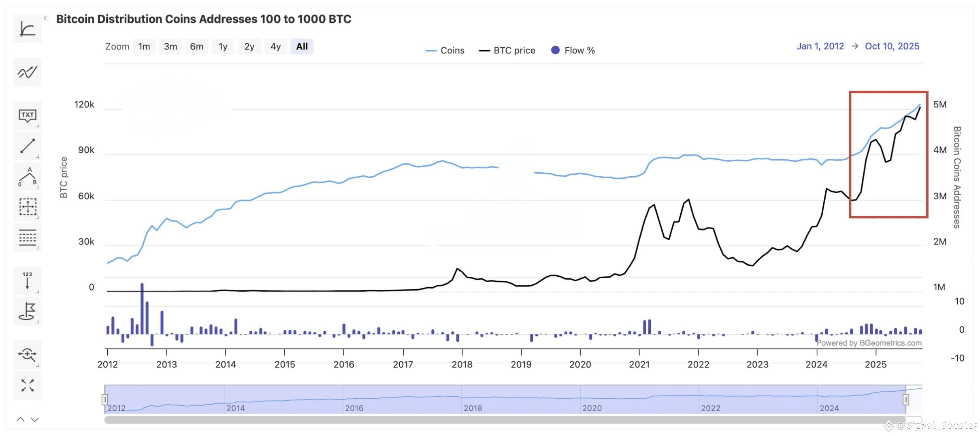The width and height of the screenshot is (980, 436).
Task: Select the dashed-box measure tool
Action: click(28, 207)
